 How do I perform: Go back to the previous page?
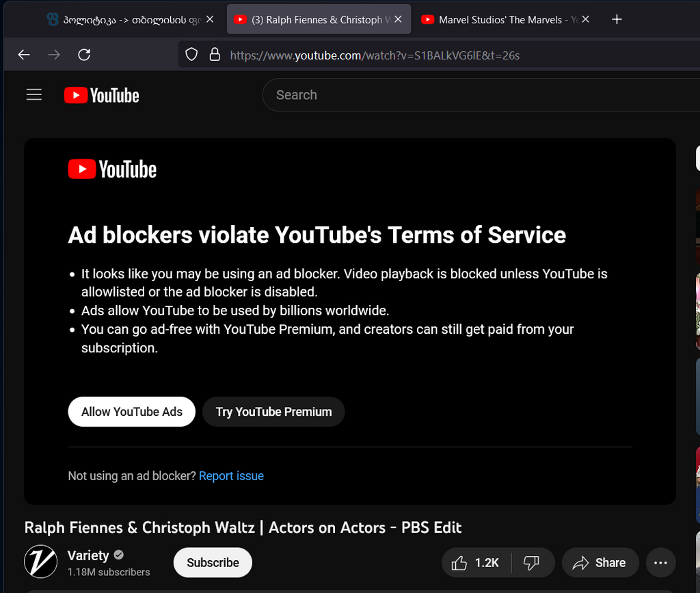click(24, 55)
